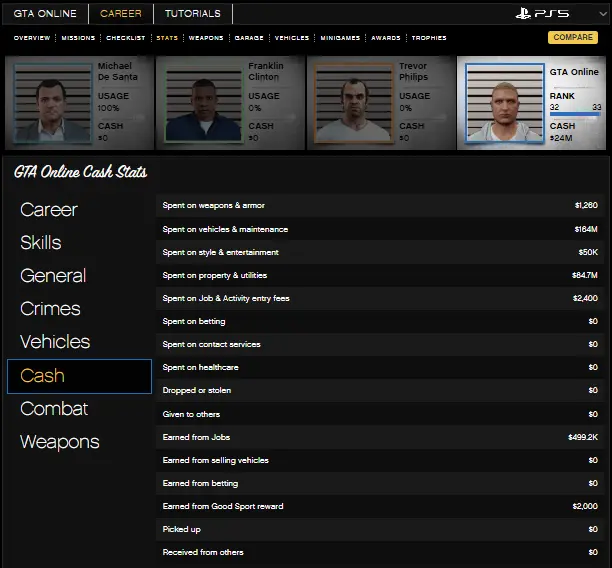The height and width of the screenshot is (568, 612).
Task: View the TROPHIES section
Action: point(428,38)
